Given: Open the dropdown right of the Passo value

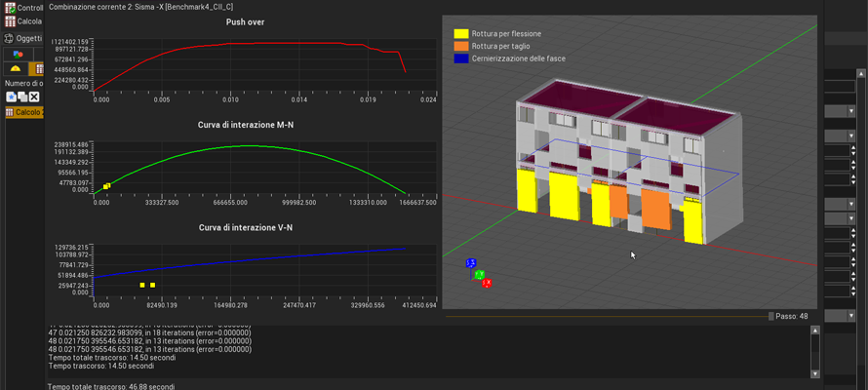Looking at the screenshot, I should [850, 316].
